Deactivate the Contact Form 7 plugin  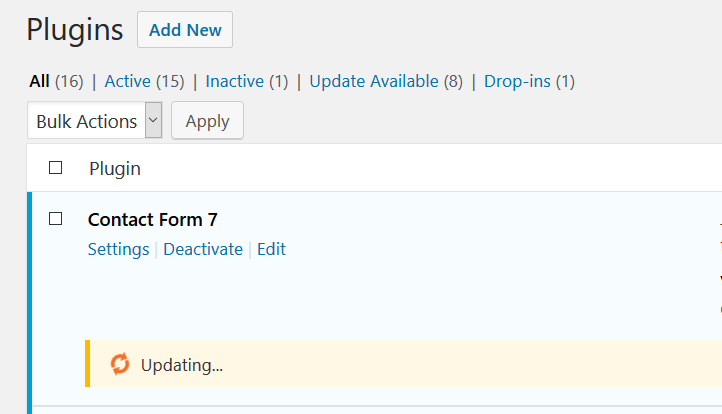click(x=203, y=249)
